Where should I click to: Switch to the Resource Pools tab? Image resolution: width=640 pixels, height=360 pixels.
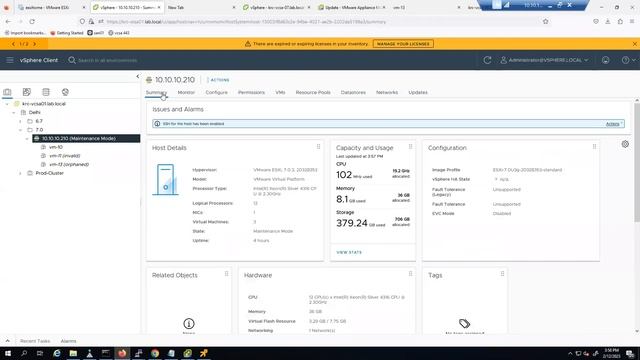(313, 93)
